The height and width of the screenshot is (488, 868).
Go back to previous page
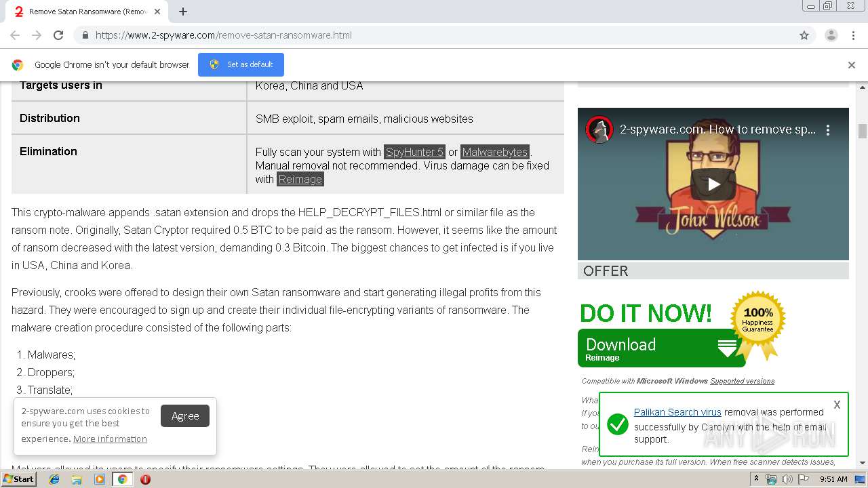pyautogui.click(x=15, y=35)
